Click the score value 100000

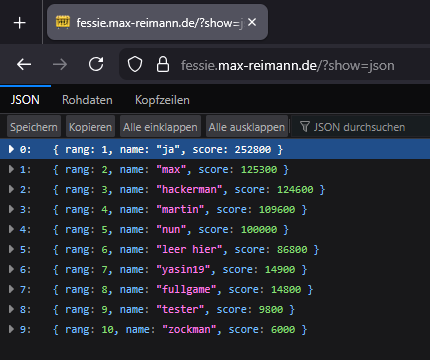point(259,229)
